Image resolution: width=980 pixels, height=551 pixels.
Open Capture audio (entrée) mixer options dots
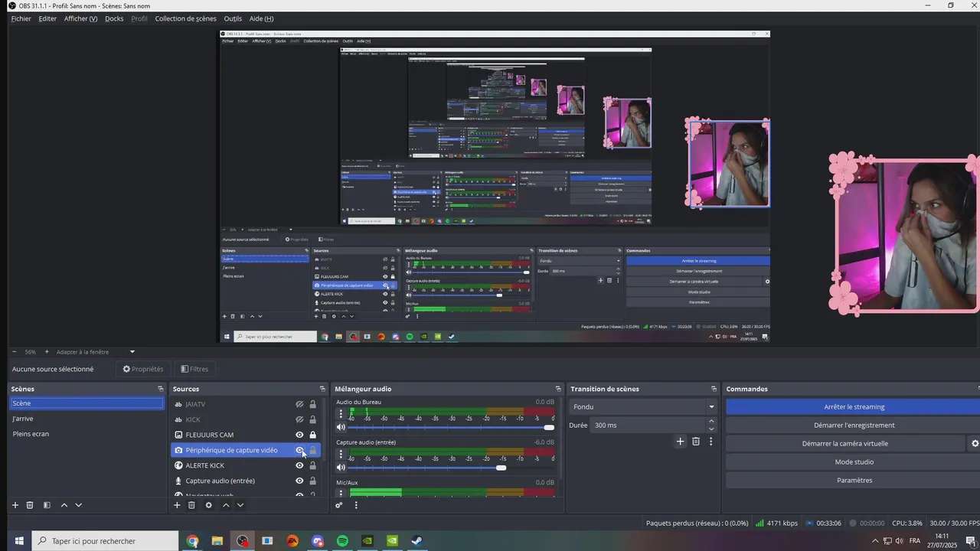tap(341, 454)
